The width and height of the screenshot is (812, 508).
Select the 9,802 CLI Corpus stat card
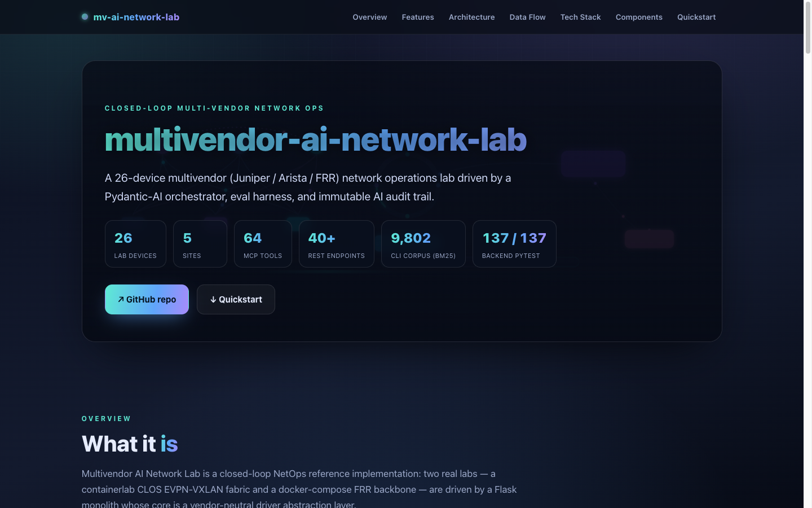coord(423,244)
